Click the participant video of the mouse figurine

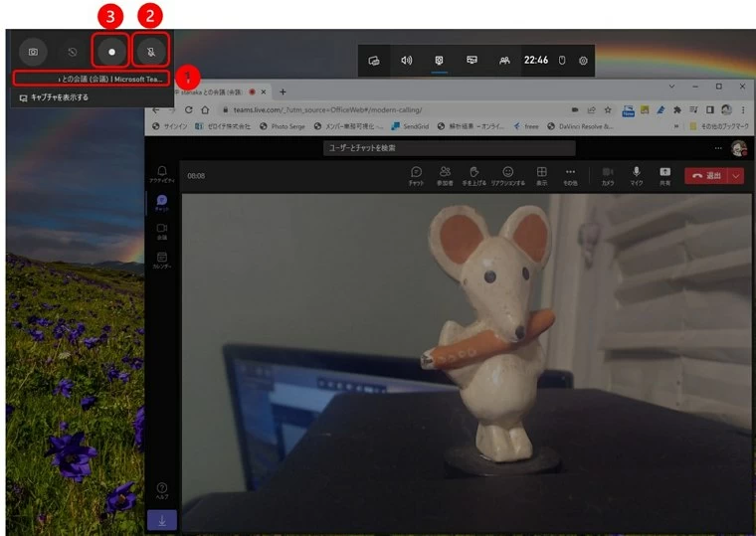click(467, 363)
